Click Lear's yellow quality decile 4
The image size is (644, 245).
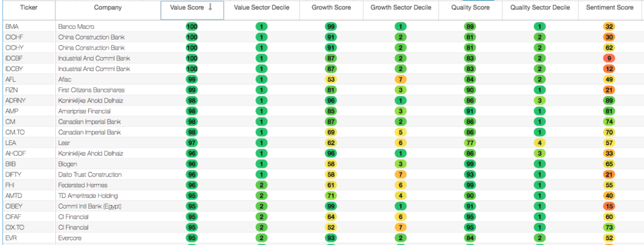[x=540, y=143]
